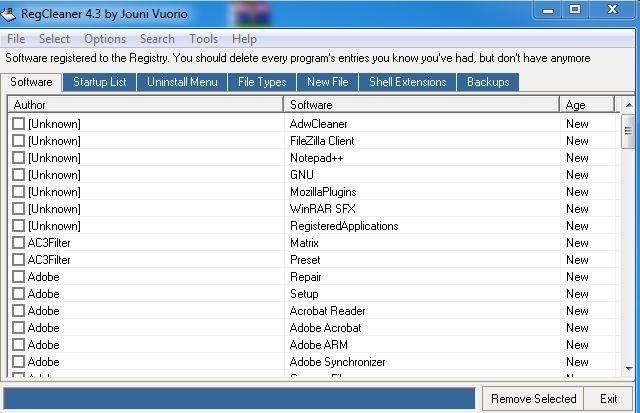This screenshot has height=413, width=640.
Task: Click the RegCleaner app icon in title bar
Action: tap(10, 12)
